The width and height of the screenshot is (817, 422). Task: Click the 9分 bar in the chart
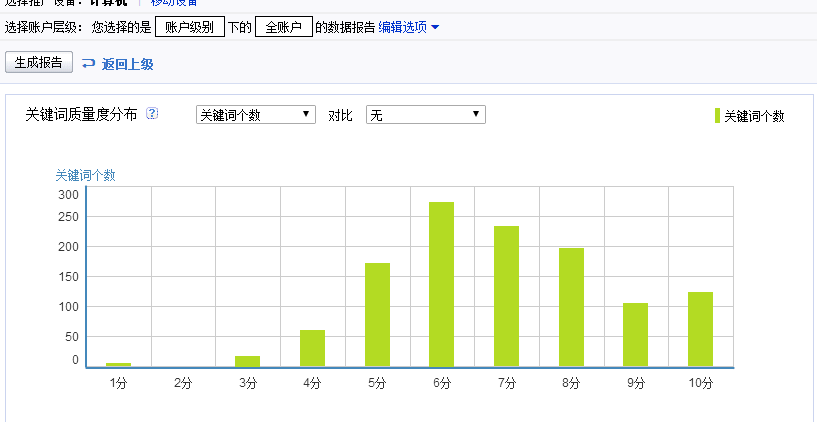point(635,335)
